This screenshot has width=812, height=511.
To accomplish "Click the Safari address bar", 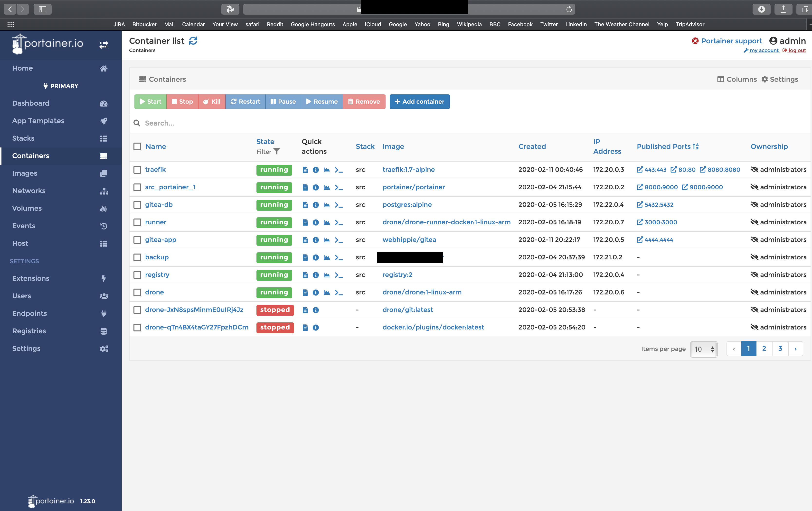I will click(409, 9).
